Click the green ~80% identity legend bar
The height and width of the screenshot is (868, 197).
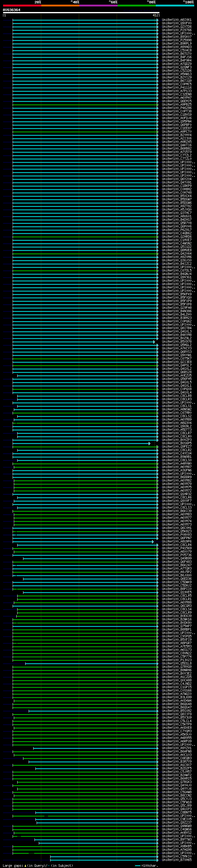(x=137, y=6)
